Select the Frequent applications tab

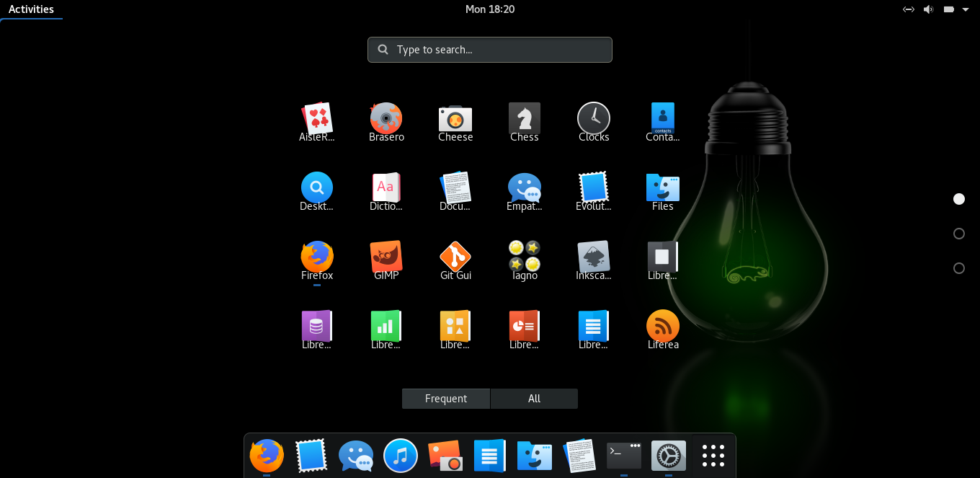tap(445, 398)
